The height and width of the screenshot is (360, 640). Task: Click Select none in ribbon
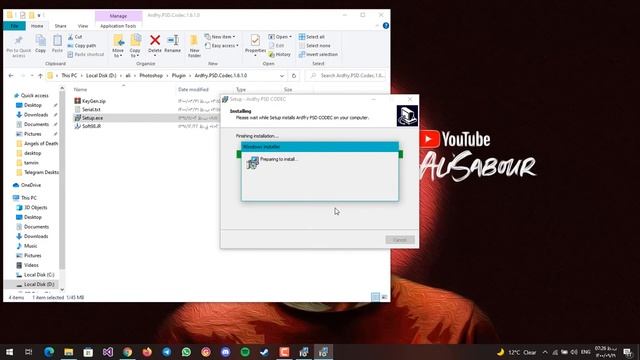(x=315, y=46)
